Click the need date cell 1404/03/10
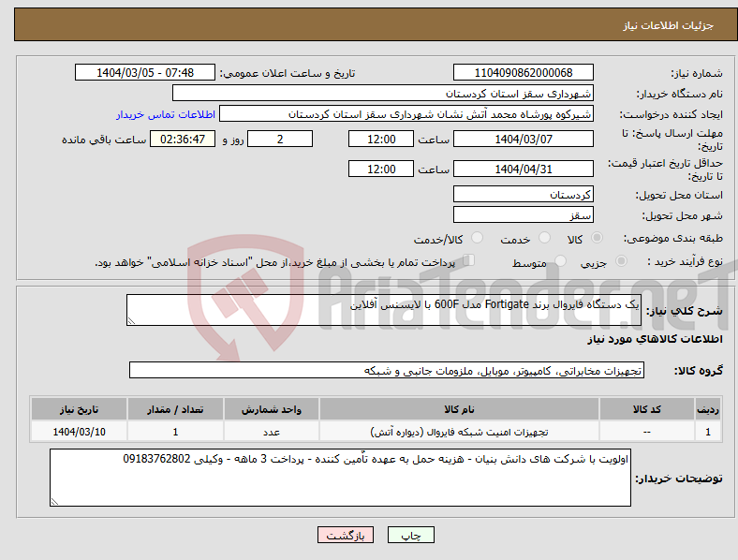 [x=79, y=432]
